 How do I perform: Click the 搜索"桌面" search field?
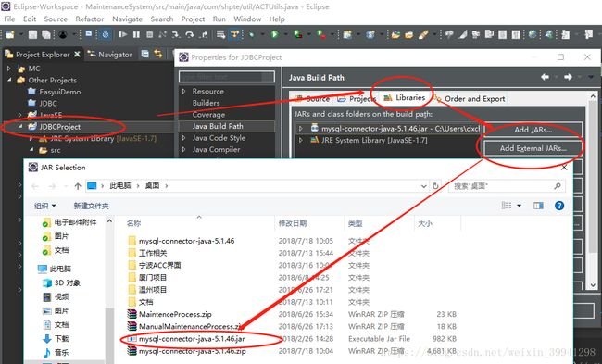[x=507, y=186]
